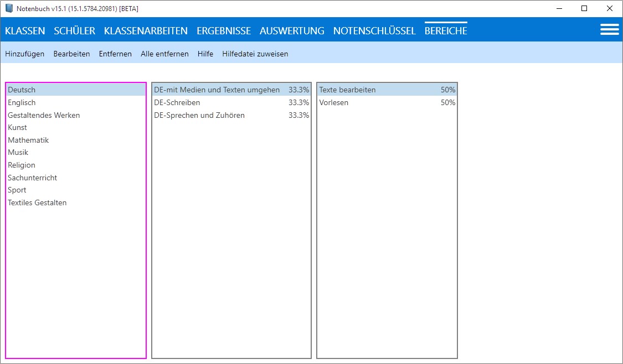Click Hilfedatei zuweisen
The image size is (623, 364).
(255, 54)
